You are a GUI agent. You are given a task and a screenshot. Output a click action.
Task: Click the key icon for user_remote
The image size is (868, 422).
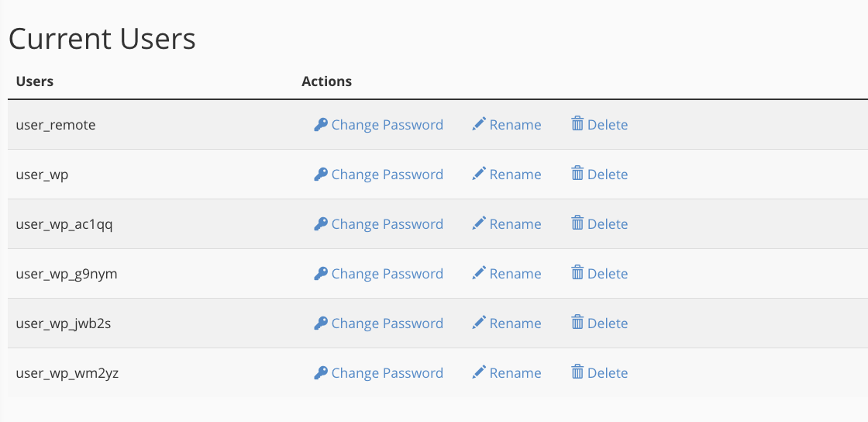(x=321, y=125)
